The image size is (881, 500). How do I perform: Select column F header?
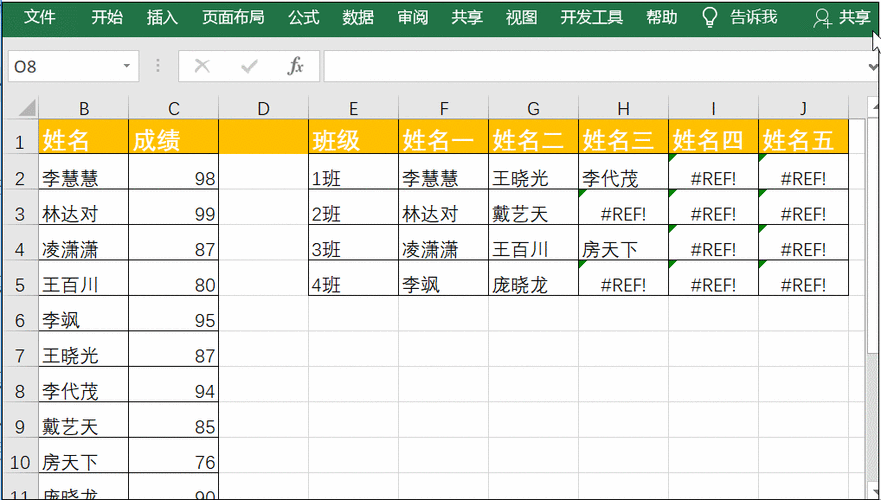(443, 108)
